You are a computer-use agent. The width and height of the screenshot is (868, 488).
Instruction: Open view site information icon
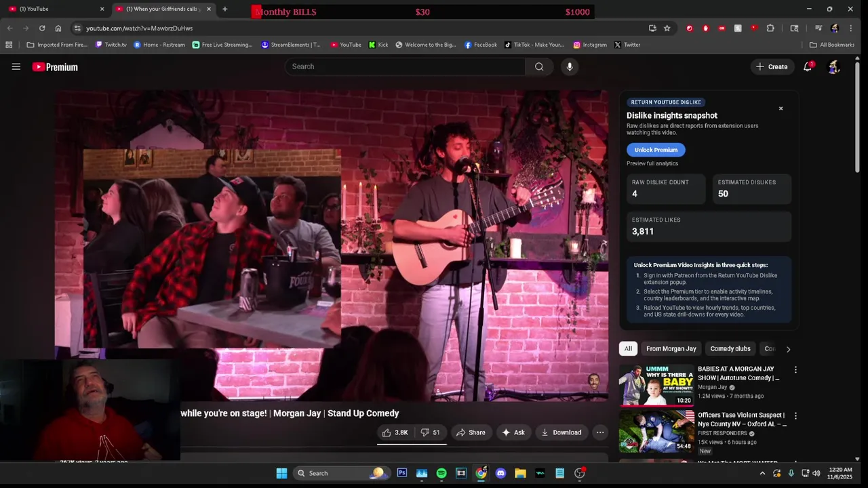click(x=77, y=28)
